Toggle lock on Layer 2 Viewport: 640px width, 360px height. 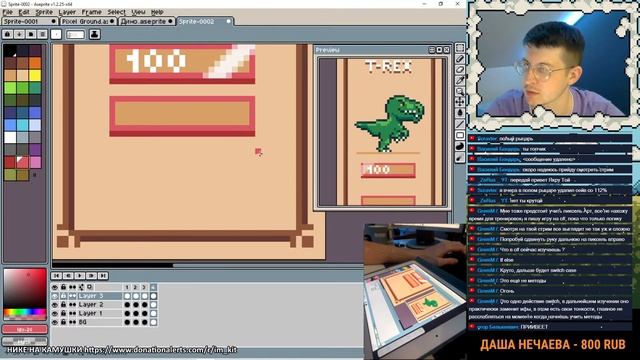[x=63, y=305]
